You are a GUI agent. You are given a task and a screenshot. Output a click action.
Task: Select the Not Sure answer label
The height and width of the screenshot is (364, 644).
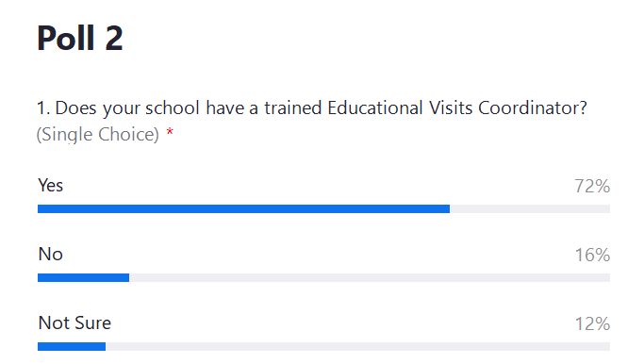pos(74,323)
